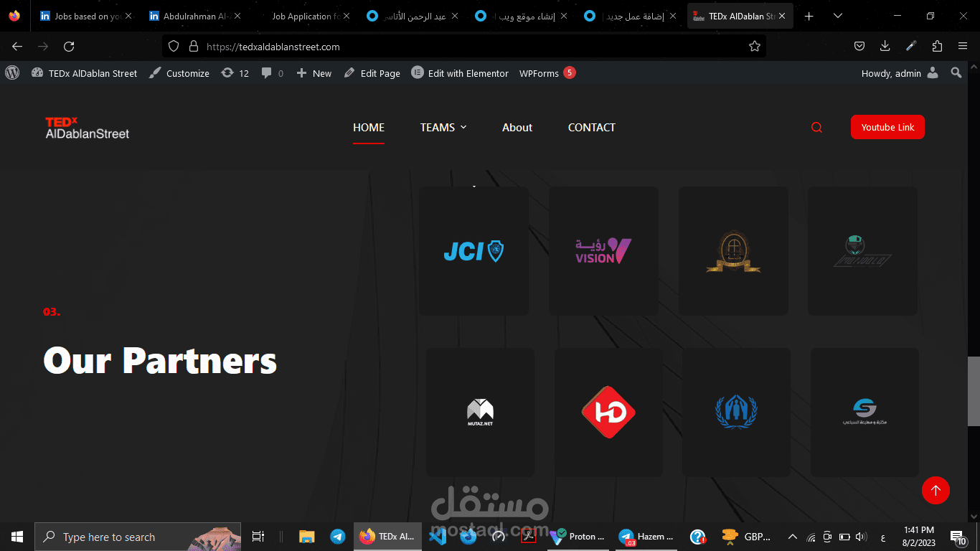Open a new browser tab
Screen dimensions: 980x551
point(809,17)
